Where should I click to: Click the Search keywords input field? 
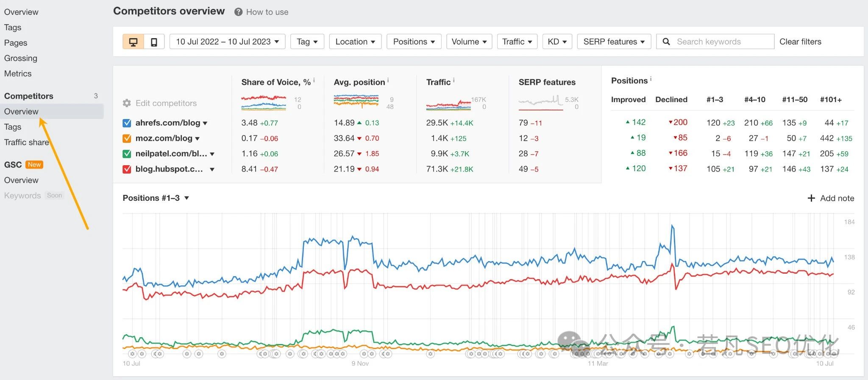(715, 42)
